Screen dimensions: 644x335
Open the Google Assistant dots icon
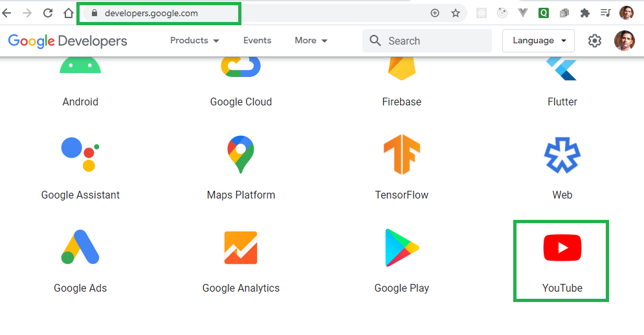coord(80,155)
